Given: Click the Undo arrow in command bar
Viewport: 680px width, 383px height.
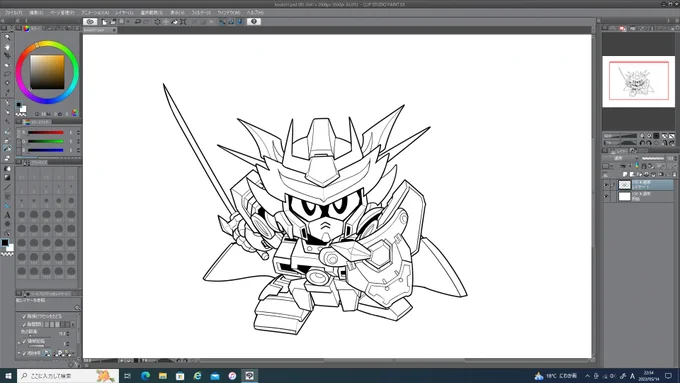Looking at the screenshot, I should coord(137,21).
